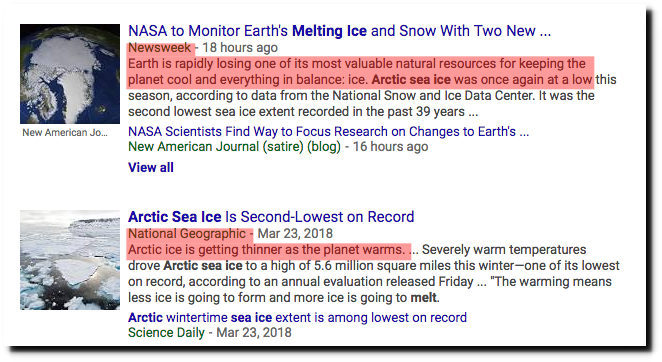Viewport: 662px width, 362px height.
Task: Click highlighted Arctic ice is getting thinner text
Action: pos(266,250)
